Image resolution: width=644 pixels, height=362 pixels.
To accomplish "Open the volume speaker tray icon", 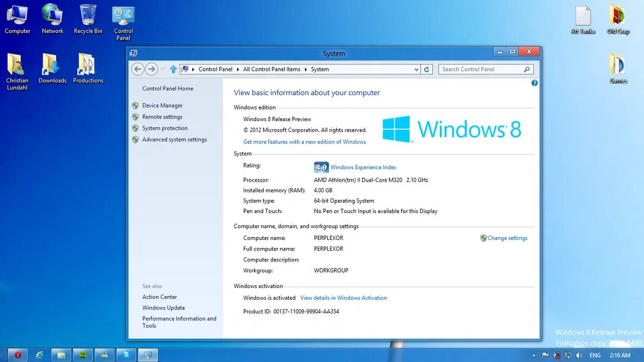I will point(579,356).
